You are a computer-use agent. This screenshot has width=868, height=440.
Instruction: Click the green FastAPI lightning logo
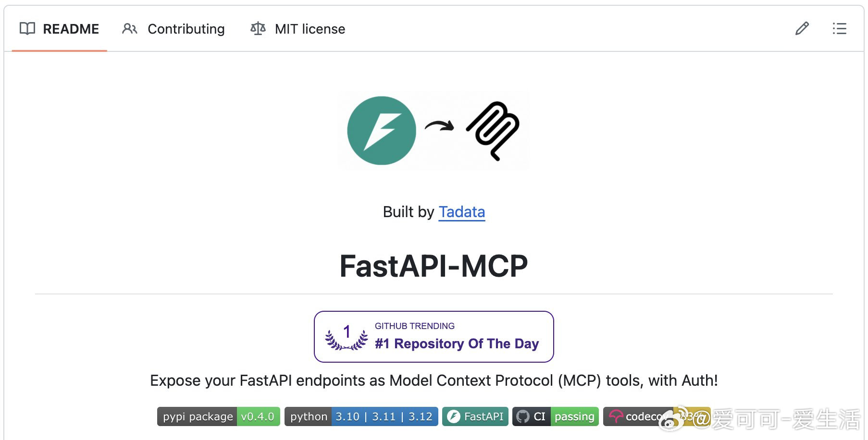pos(382,131)
